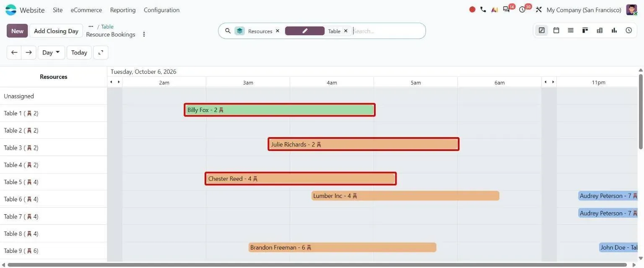644x268 pixels.
Task: Select the Table 4 row label
Action: pyautogui.click(x=21, y=165)
